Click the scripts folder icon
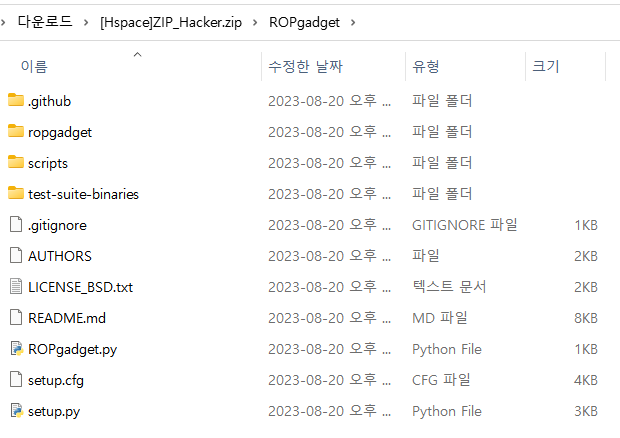The image size is (620, 438). pyautogui.click(x=16, y=162)
